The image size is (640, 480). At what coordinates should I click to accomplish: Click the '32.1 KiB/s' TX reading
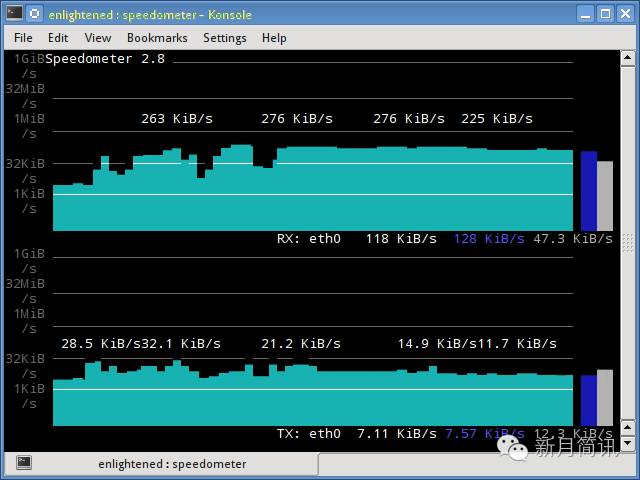[181, 344]
